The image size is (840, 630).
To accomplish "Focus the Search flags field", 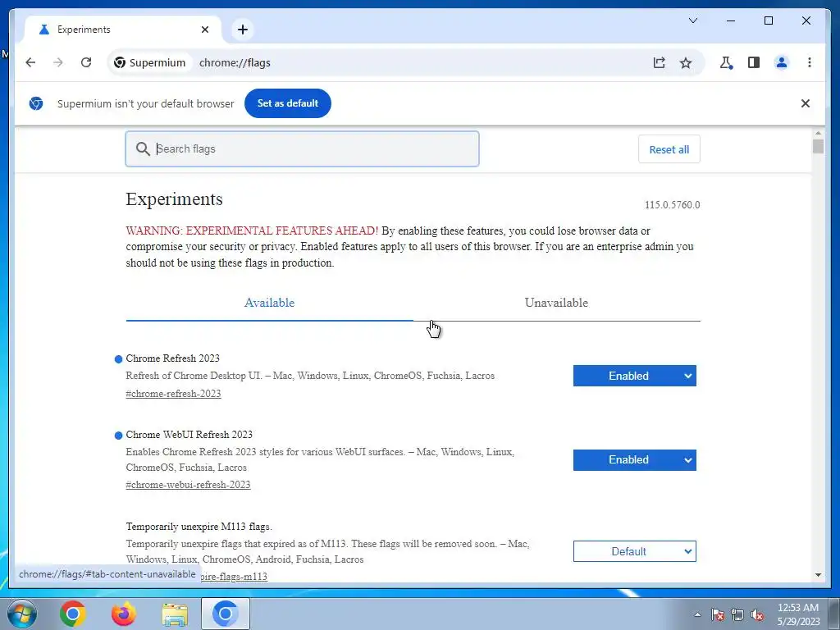I will click(x=302, y=149).
